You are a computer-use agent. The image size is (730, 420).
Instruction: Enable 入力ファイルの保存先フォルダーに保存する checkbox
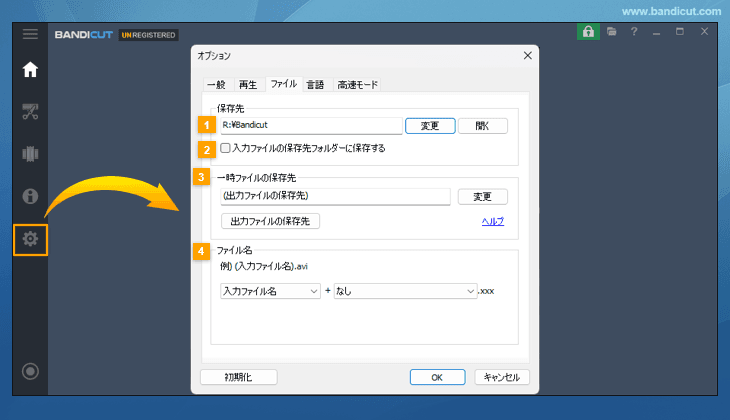pos(225,148)
